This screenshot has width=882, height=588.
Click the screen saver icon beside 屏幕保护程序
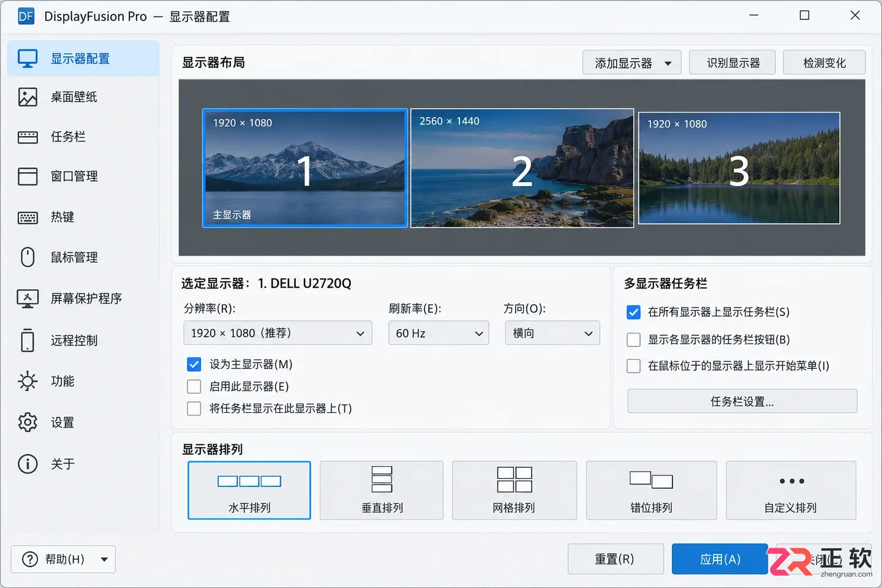coord(28,299)
